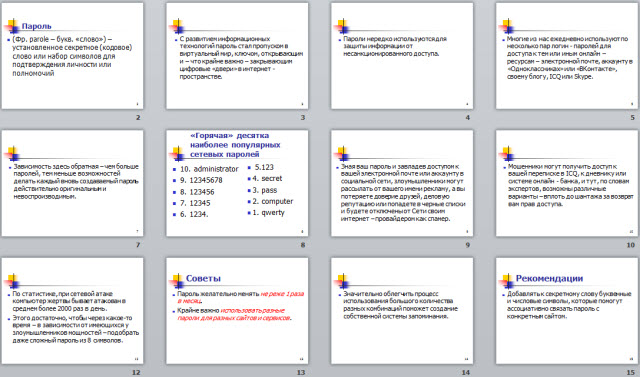Click '4. secret' in slide 8 list
The image size is (640, 377).
(267, 178)
